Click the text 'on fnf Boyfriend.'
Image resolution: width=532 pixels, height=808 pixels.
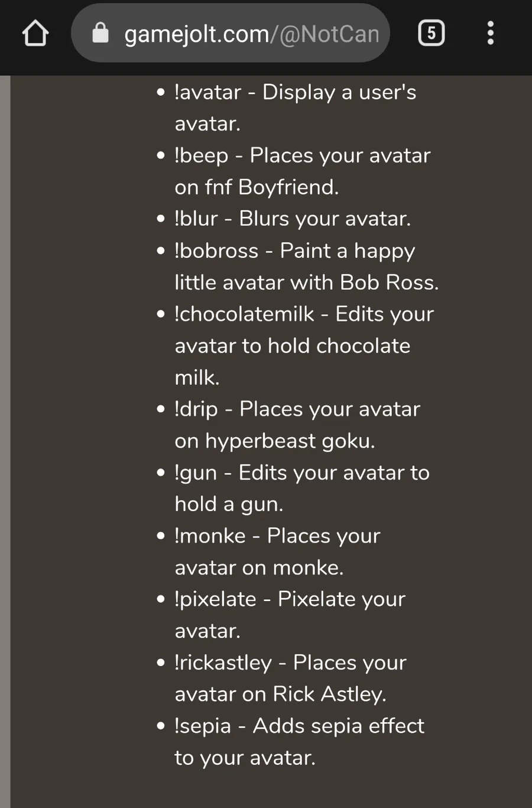click(257, 188)
